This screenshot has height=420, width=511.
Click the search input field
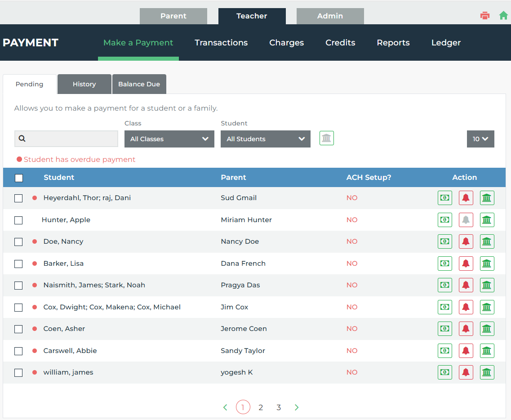click(66, 139)
